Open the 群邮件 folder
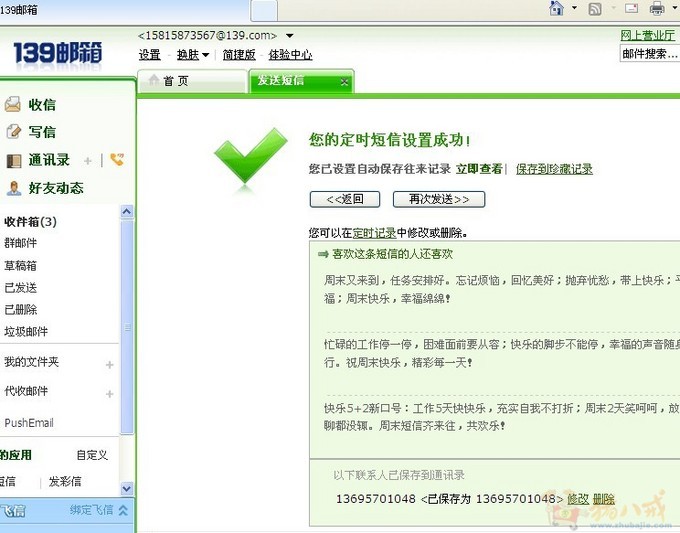 21,243
